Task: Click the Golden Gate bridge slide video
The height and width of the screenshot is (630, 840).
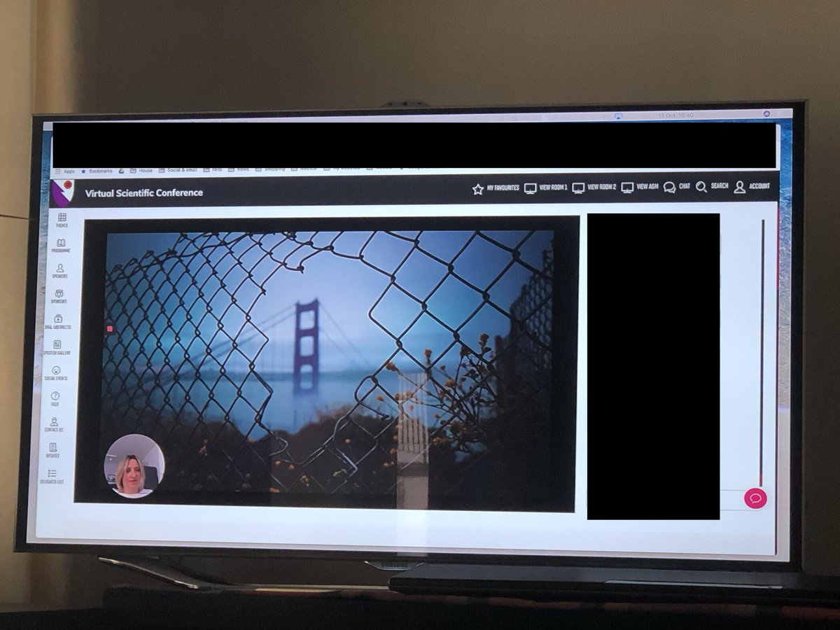Action: pyautogui.click(x=327, y=364)
